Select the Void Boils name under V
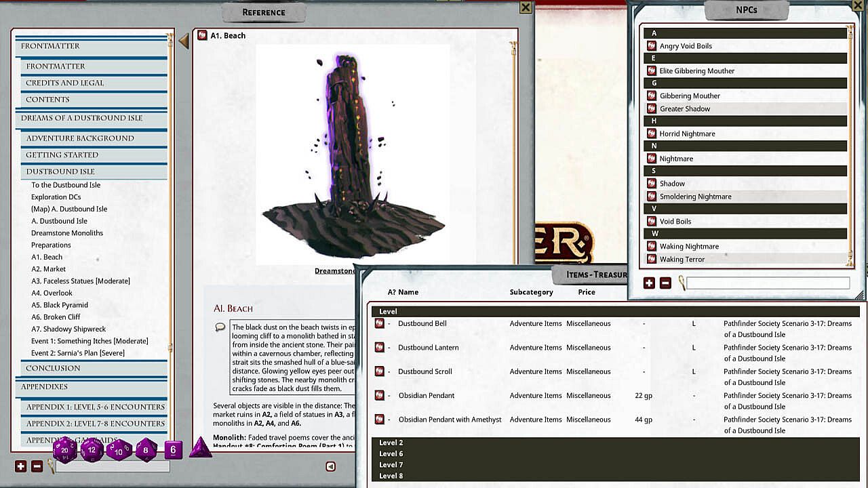 point(675,222)
